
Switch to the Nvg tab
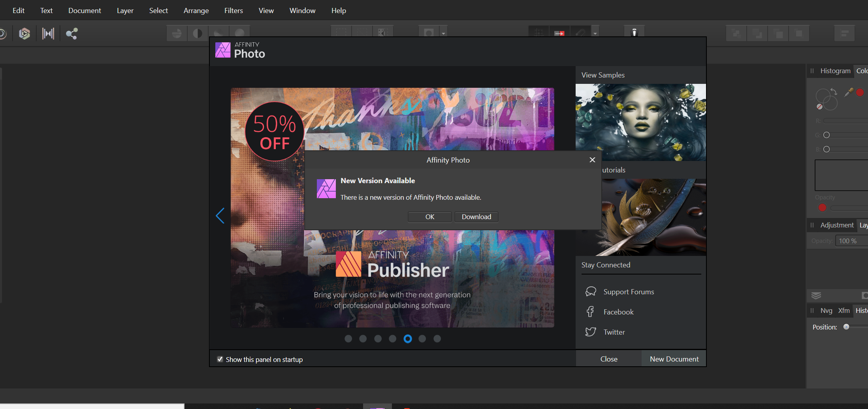point(826,311)
